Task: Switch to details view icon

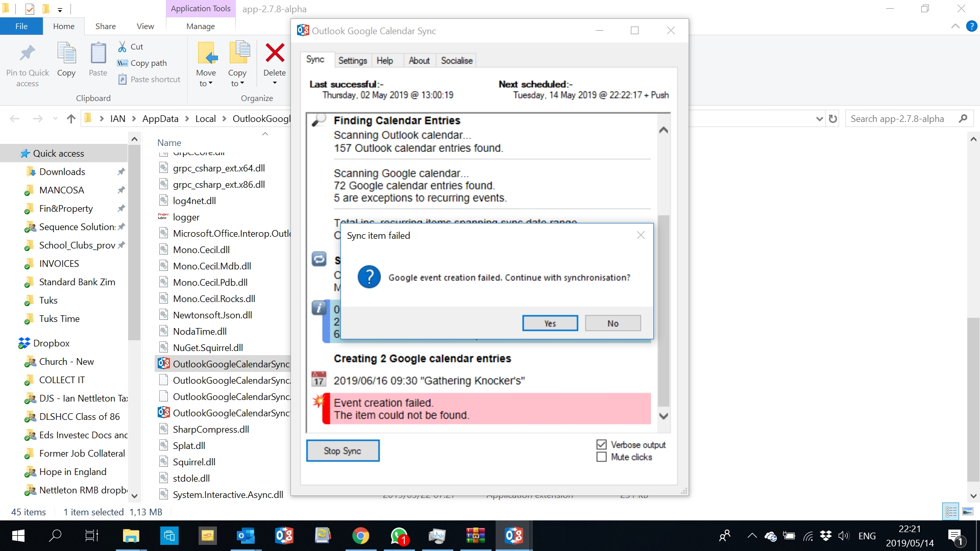Action: 951,511
